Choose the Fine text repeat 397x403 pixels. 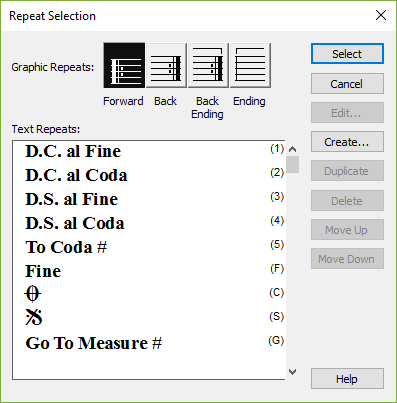[149, 271]
